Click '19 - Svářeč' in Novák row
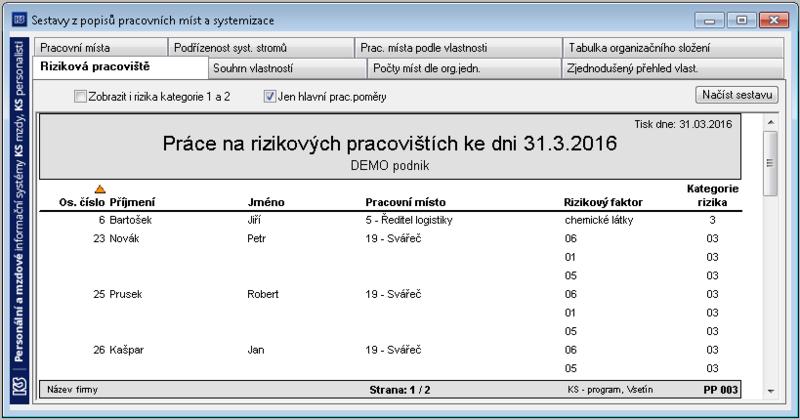The image size is (800, 420). (x=393, y=238)
